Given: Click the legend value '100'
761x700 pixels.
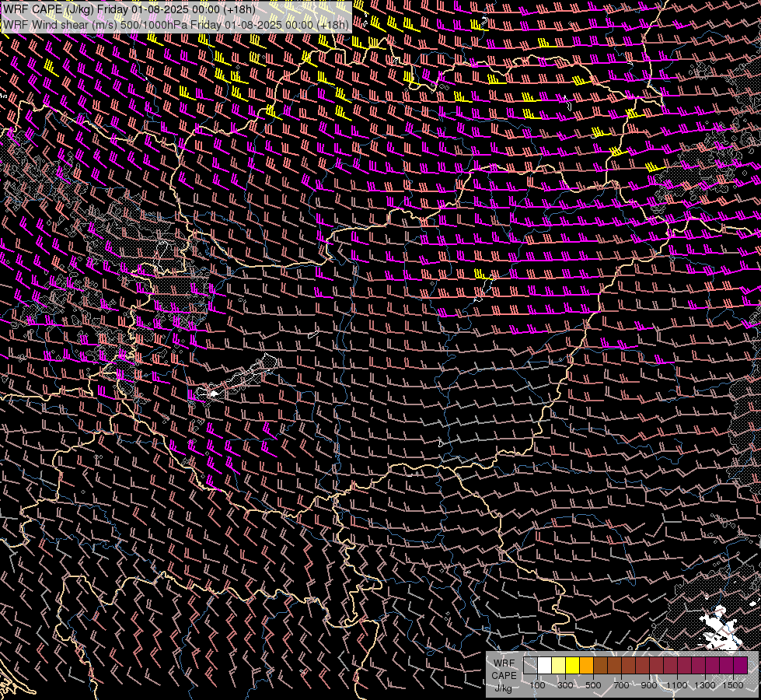Looking at the screenshot, I should pyautogui.click(x=537, y=685).
